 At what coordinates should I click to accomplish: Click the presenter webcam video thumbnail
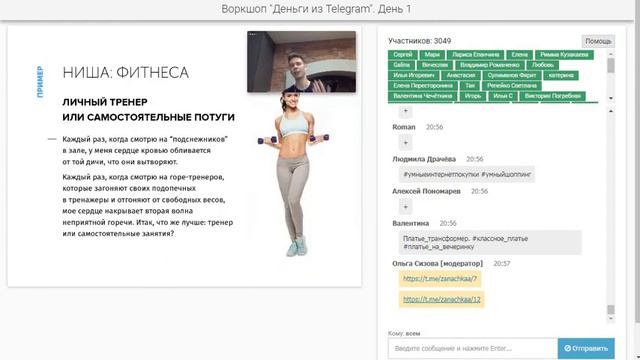tap(301, 62)
